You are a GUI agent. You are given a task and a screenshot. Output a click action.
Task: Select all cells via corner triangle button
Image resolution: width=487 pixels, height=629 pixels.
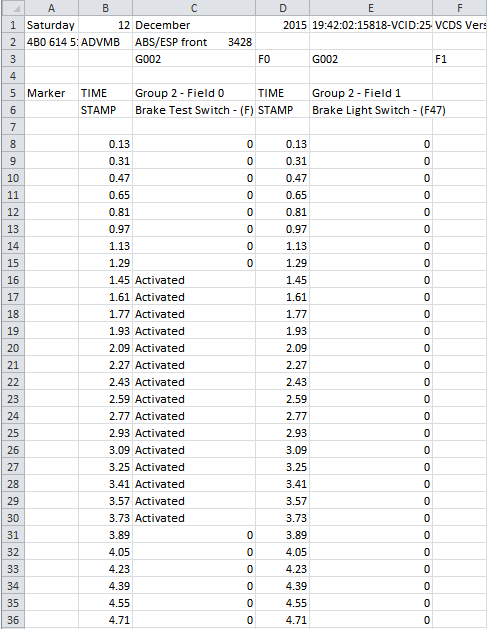tap(12, 8)
